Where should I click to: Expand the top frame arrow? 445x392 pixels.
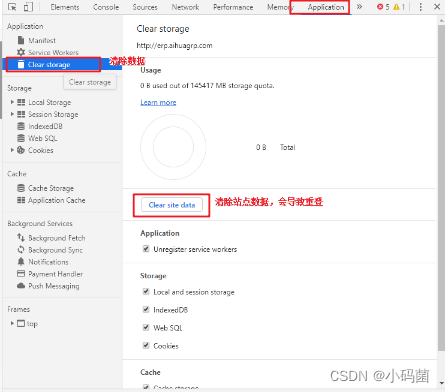click(12, 323)
